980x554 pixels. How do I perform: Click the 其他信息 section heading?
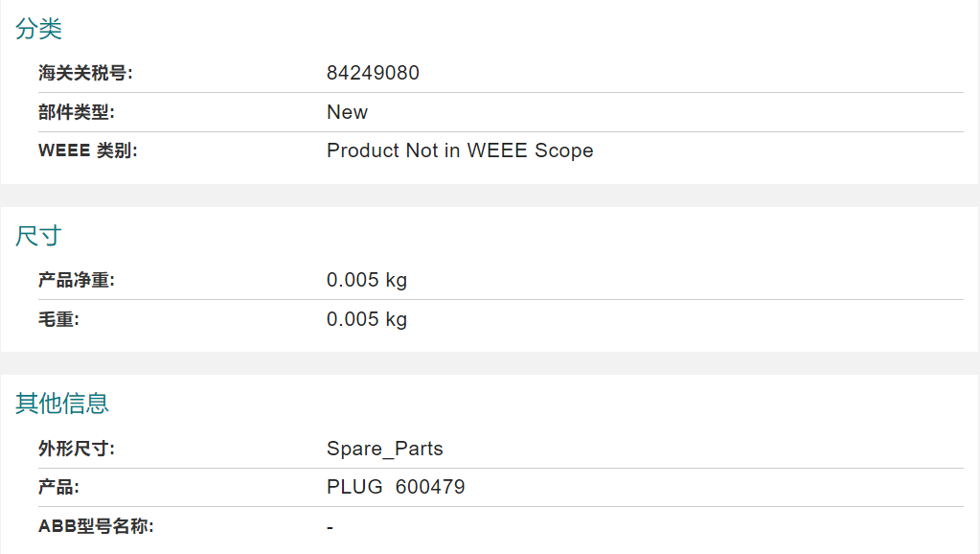(62, 404)
